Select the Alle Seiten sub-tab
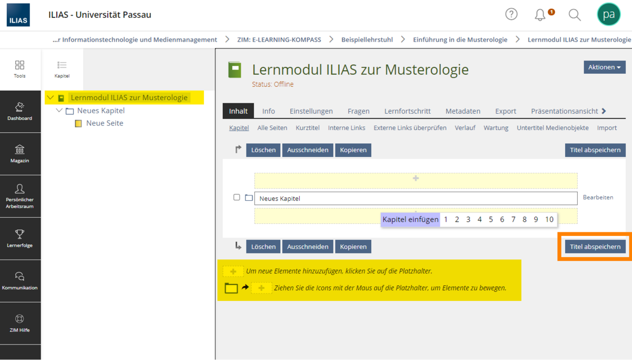Screen dimensions: 632x364 (272, 127)
